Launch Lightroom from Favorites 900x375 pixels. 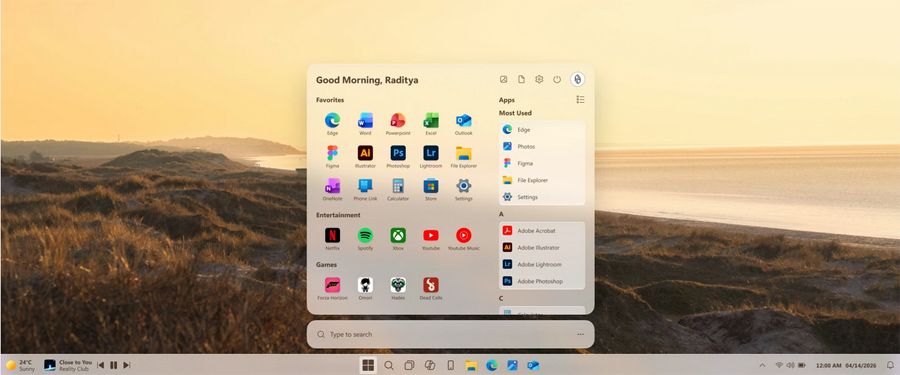tap(430, 156)
